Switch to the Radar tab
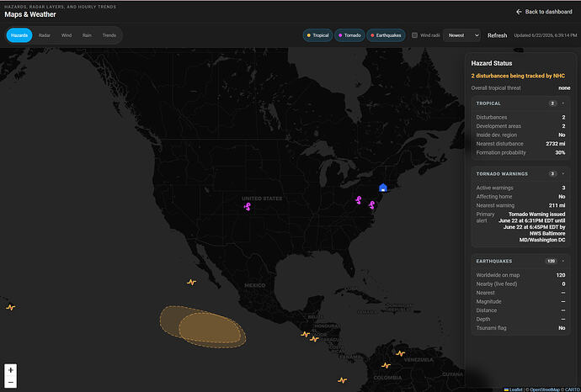This screenshot has height=392, width=581. [45, 35]
